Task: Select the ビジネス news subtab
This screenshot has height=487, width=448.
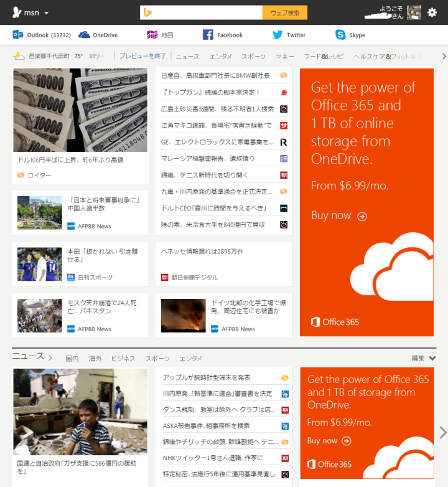Action: tap(123, 359)
